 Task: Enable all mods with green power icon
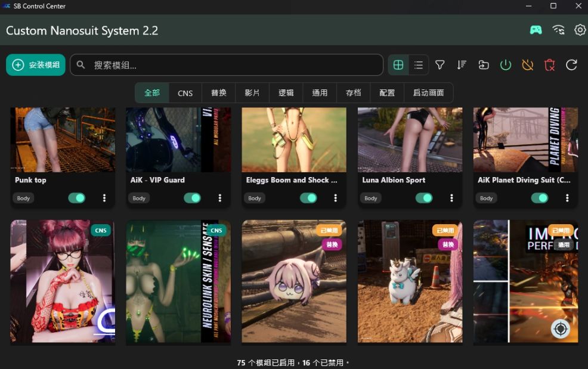click(x=506, y=65)
